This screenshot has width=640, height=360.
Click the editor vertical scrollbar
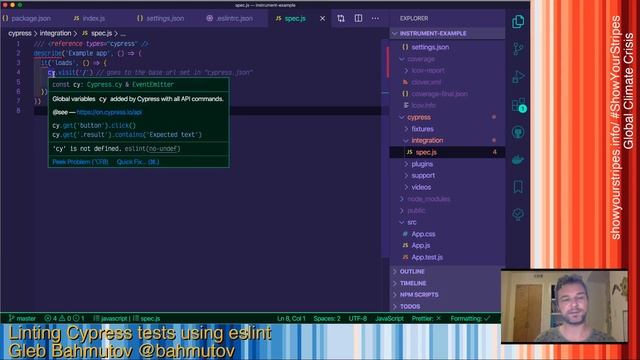[385, 149]
